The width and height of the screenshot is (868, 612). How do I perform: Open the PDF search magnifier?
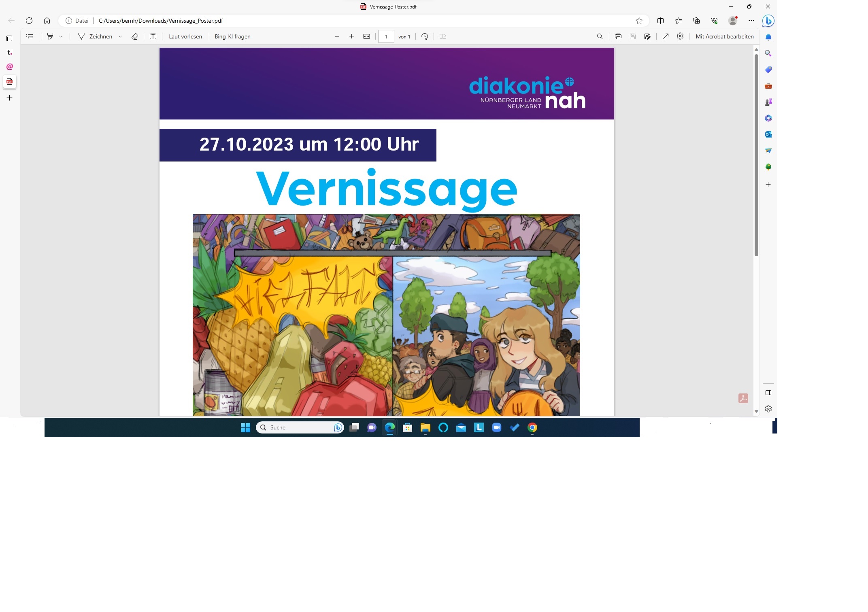point(600,36)
